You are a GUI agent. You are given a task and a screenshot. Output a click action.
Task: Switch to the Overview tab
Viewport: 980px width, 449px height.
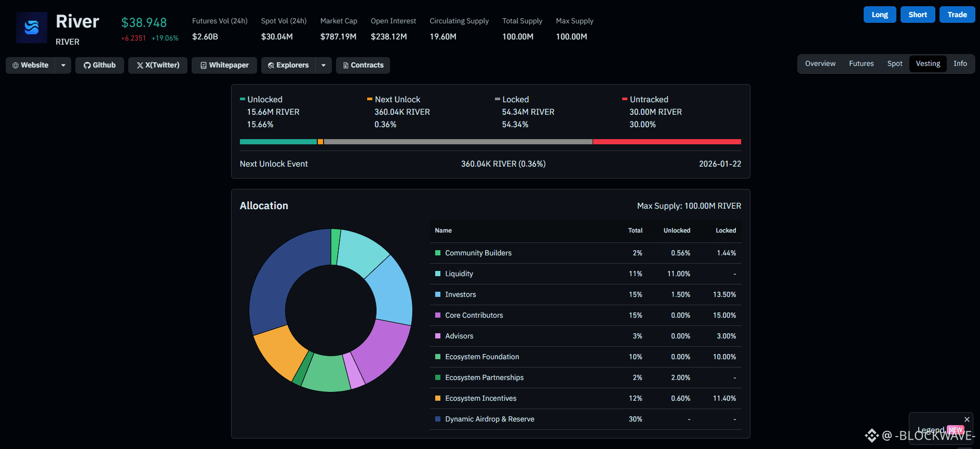(821, 64)
